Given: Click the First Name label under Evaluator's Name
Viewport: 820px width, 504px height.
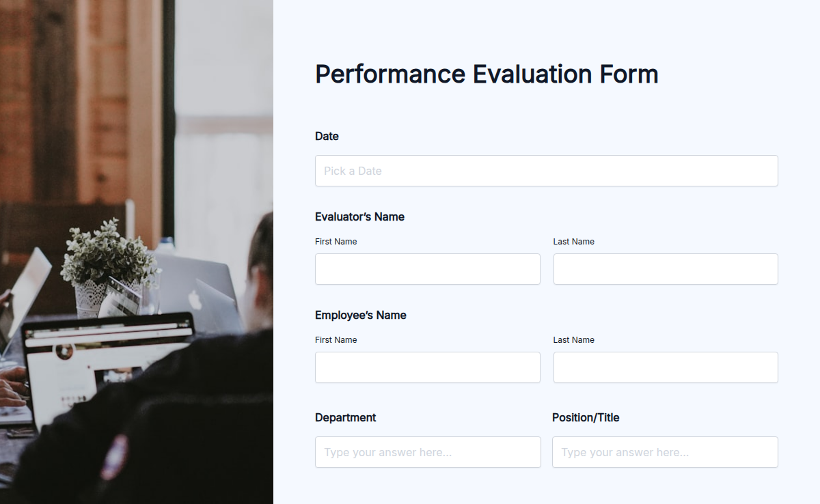Looking at the screenshot, I should point(336,241).
